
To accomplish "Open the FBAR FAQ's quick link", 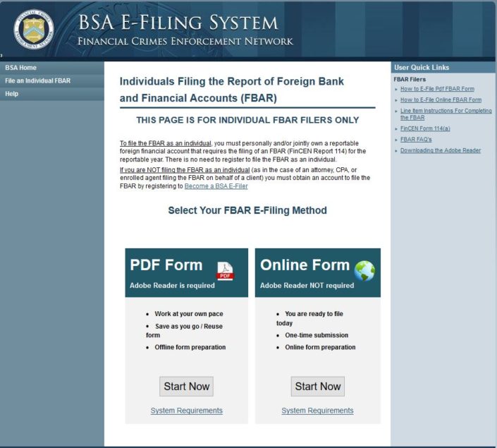I will (417, 140).
